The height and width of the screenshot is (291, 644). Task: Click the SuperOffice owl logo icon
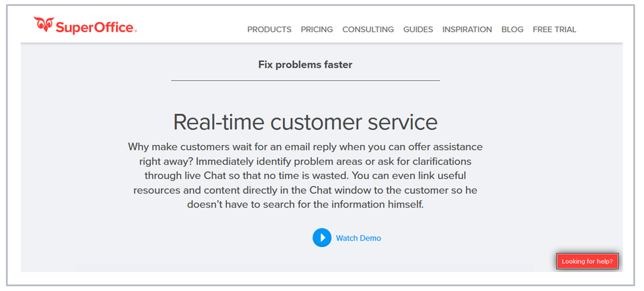pyautogui.click(x=43, y=24)
